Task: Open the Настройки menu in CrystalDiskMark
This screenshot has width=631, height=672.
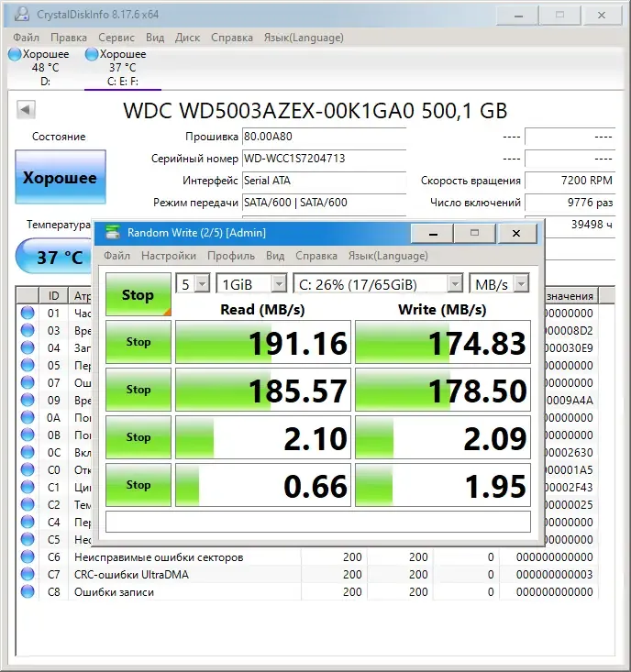Action: pos(169,256)
